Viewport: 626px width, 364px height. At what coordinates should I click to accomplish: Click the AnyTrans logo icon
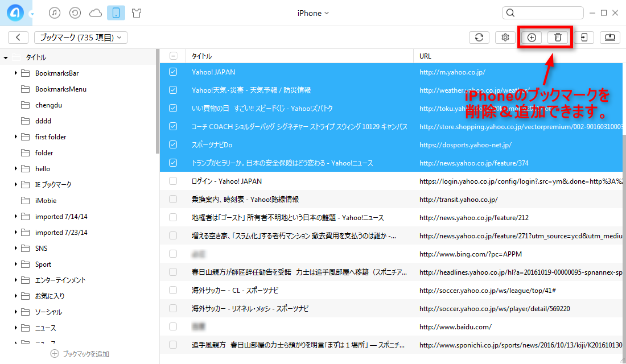(15, 13)
